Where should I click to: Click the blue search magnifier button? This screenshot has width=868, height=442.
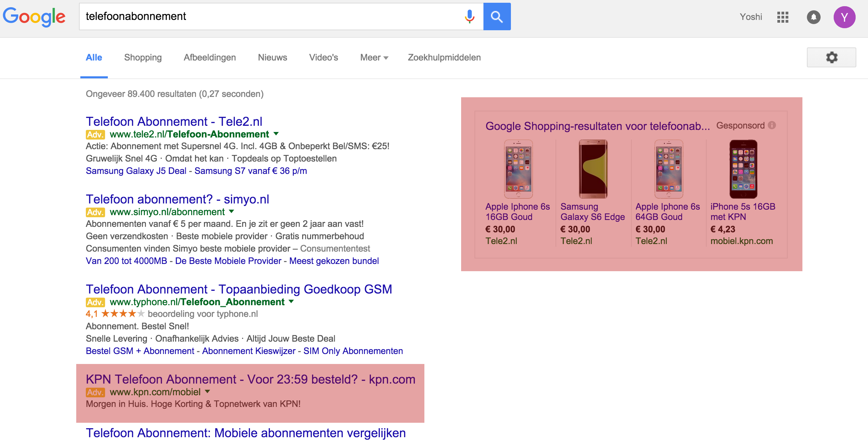[497, 16]
